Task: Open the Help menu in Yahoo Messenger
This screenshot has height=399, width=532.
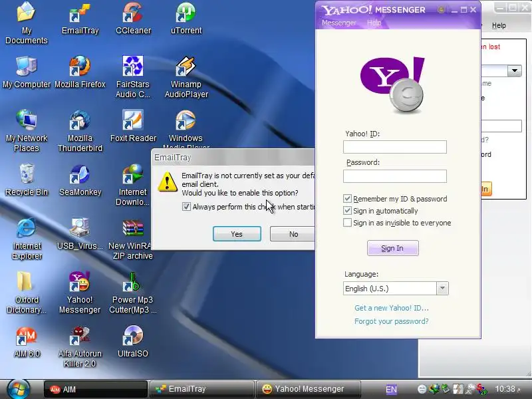Action: click(x=374, y=23)
